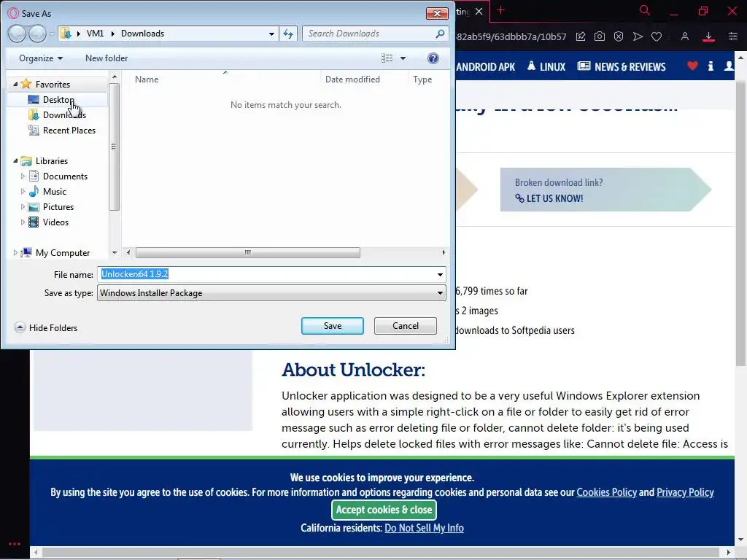Select Documents library
747x560 pixels.
[58, 176]
